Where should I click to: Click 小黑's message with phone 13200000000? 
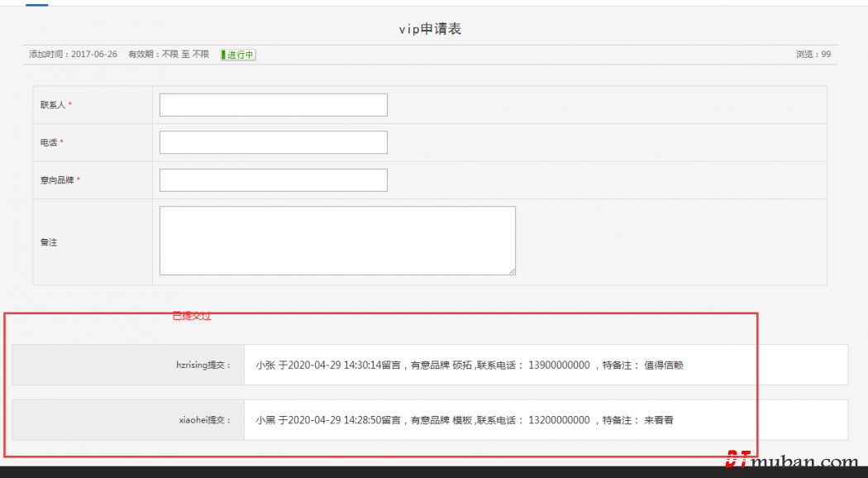click(464, 420)
